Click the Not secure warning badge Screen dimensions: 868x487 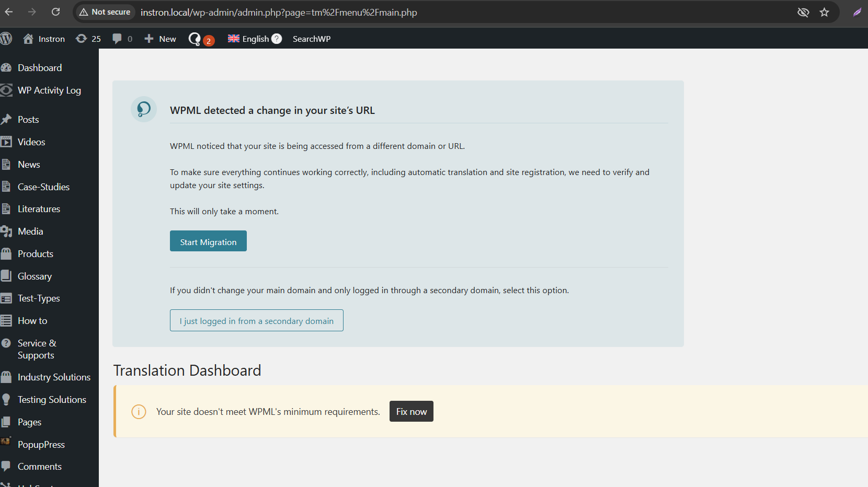pyautogui.click(x=105, y=12)
